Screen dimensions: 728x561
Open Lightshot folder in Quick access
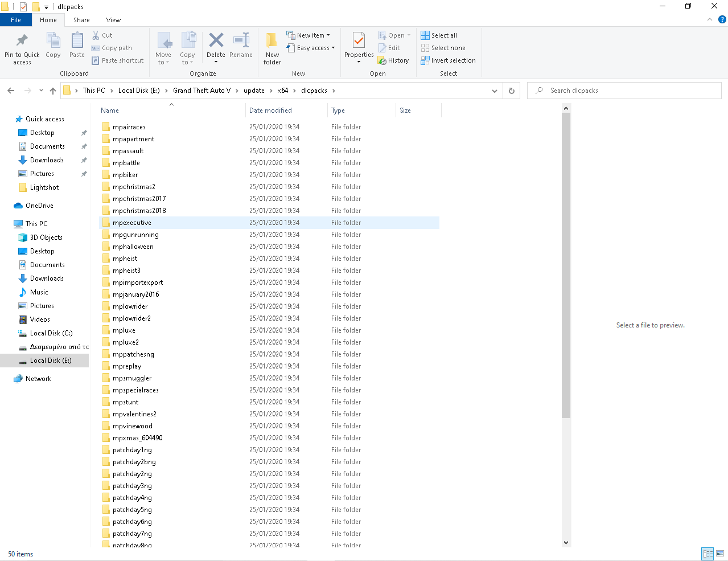click(44, 187)
